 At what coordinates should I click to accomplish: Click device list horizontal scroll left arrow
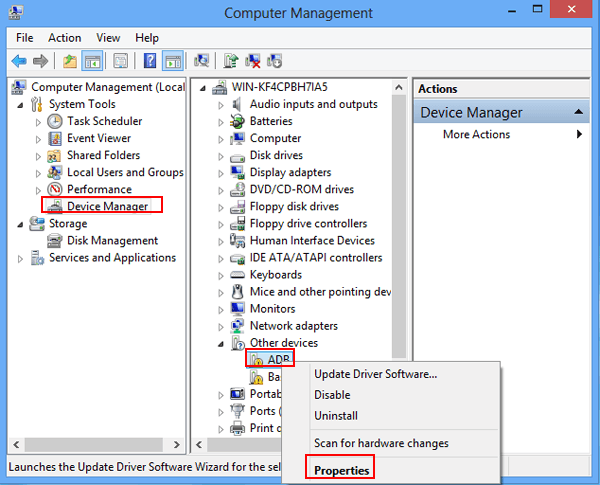pos(199,444)
